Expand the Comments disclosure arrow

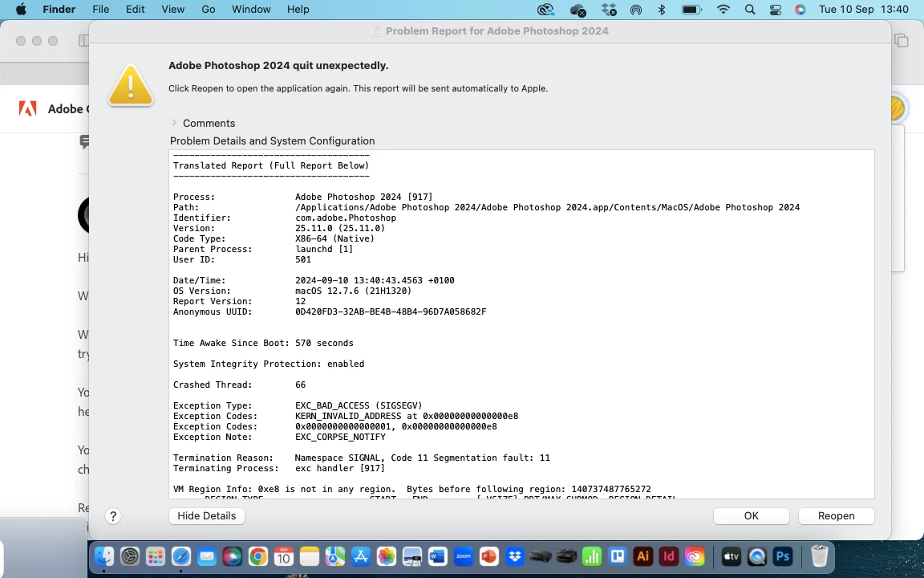tap(174, 123)
